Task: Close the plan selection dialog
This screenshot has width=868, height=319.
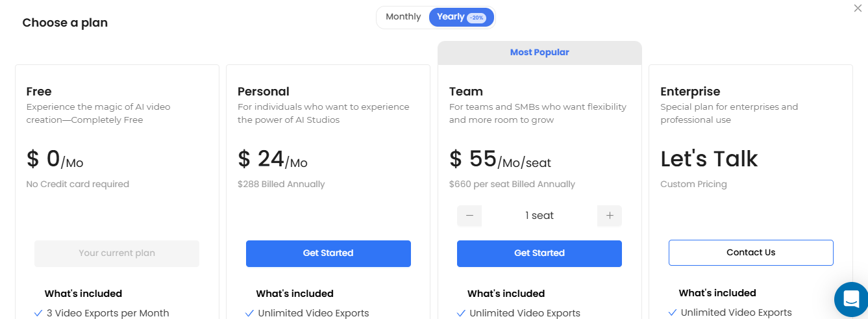Action: tap(858, 8)
